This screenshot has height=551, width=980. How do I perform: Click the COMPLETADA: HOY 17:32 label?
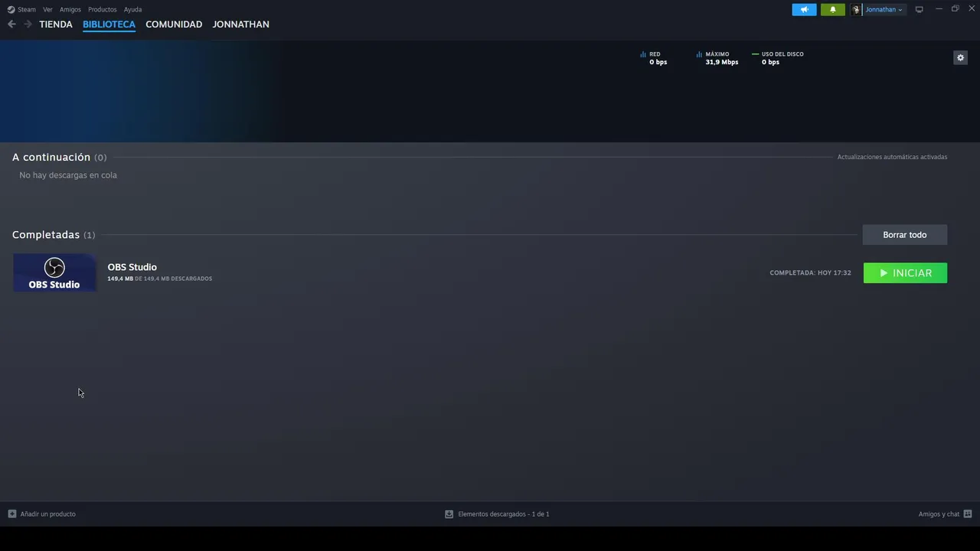810,273
